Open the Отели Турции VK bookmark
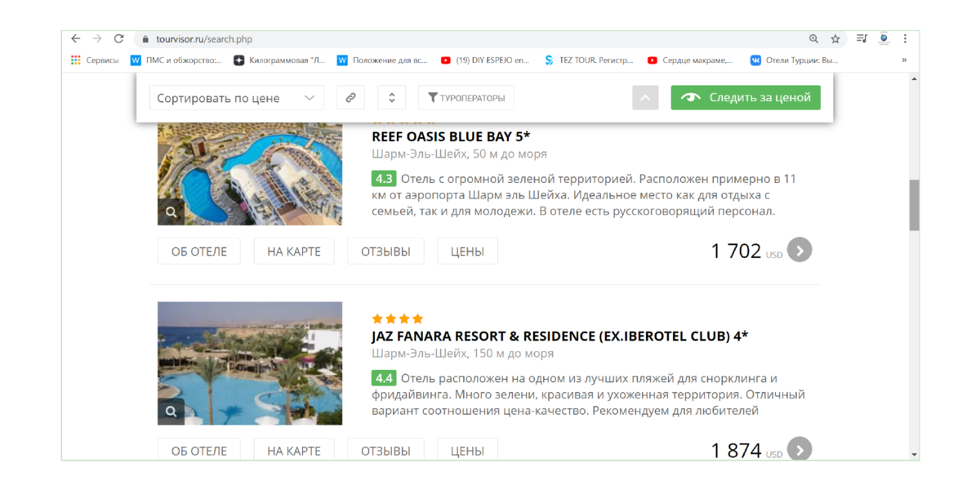This screenshot has height=490, width=980. point(795,60)
